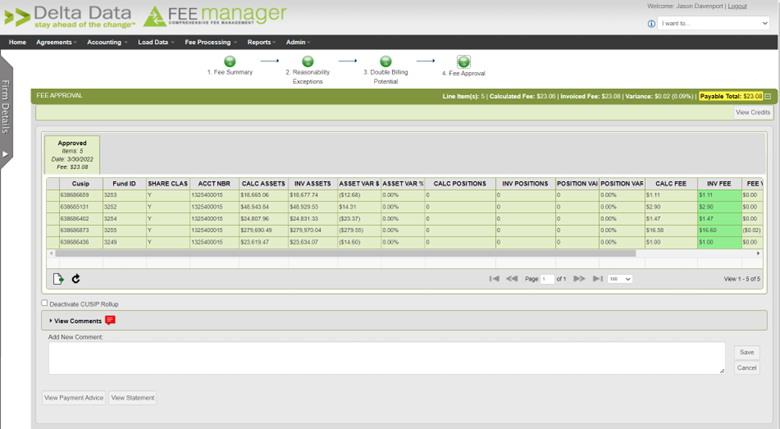Select Cusip cell 638685131
780x429 pixels.
(x=81, y=207)
